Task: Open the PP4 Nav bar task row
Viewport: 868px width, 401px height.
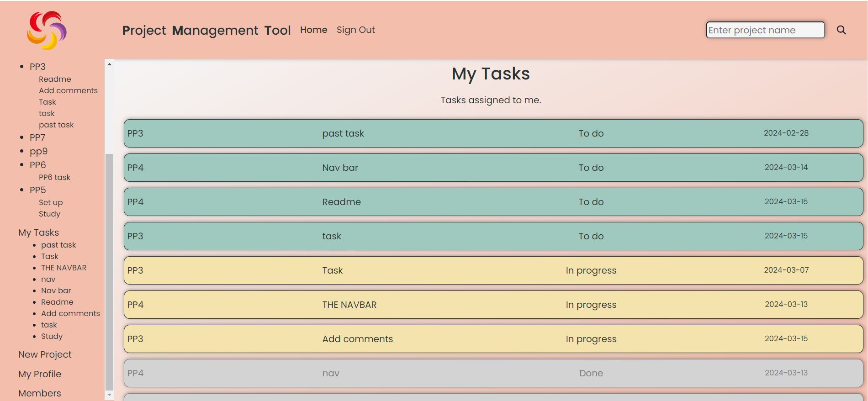Action: pos(493,168)
